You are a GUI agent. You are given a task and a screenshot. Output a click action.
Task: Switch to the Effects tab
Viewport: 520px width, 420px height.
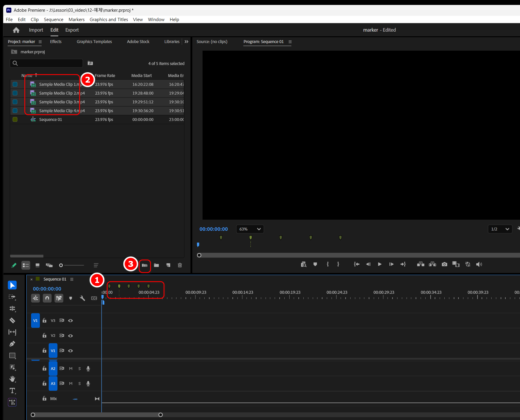pyautogui.click(x=56, y=42)
